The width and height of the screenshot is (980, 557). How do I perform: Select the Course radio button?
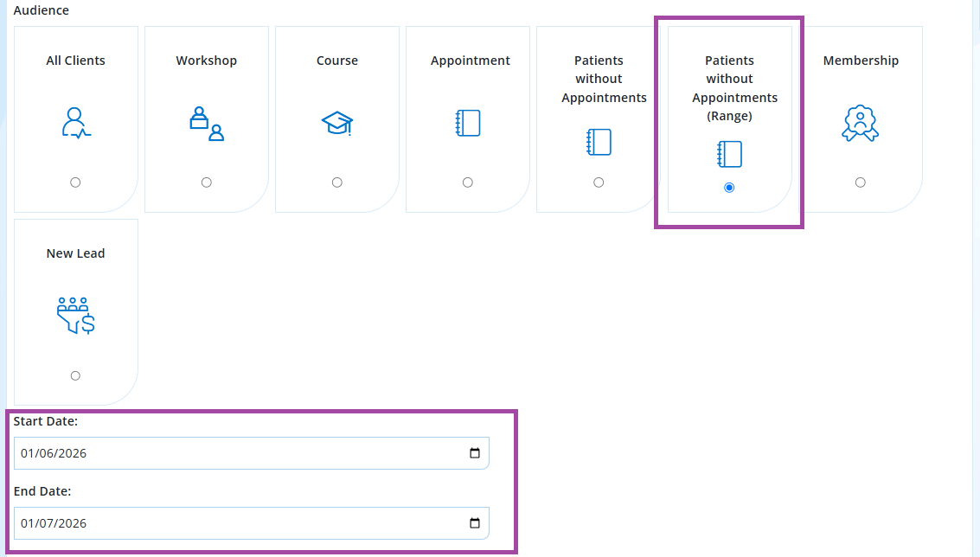pos(336,182)
